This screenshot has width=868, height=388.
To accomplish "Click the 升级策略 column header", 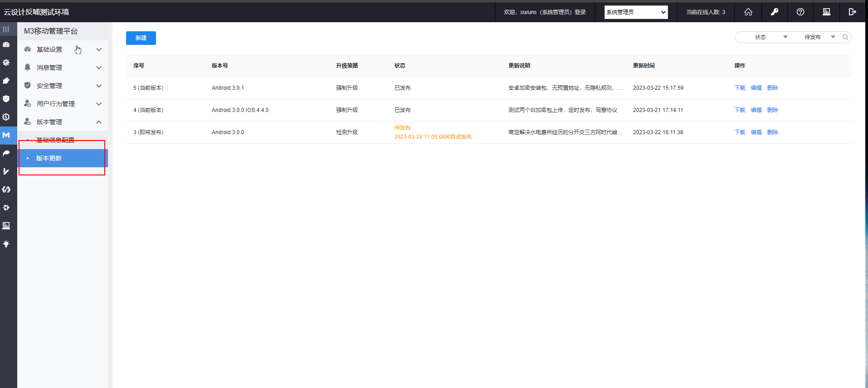I will (x=347, y=66).
